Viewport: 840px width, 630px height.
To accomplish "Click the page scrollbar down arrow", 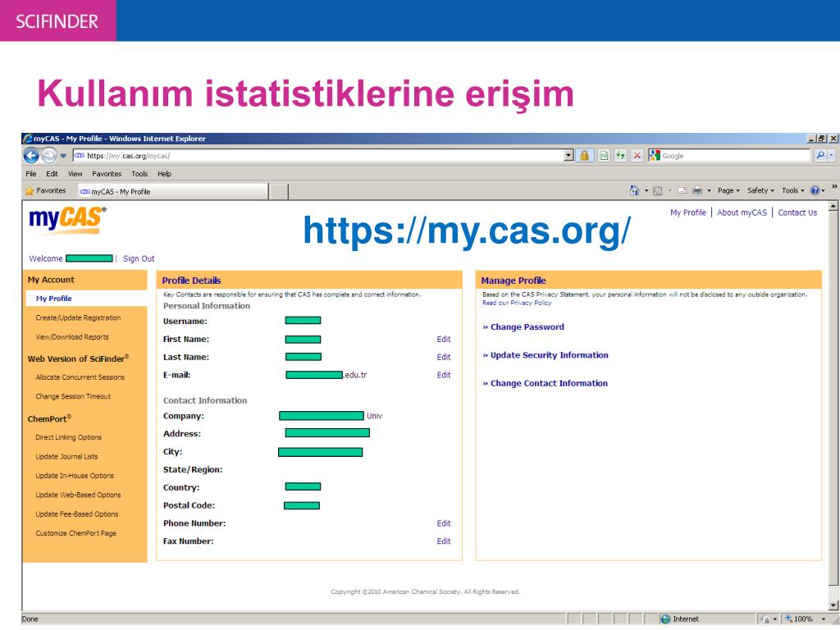I will point(833,605).
